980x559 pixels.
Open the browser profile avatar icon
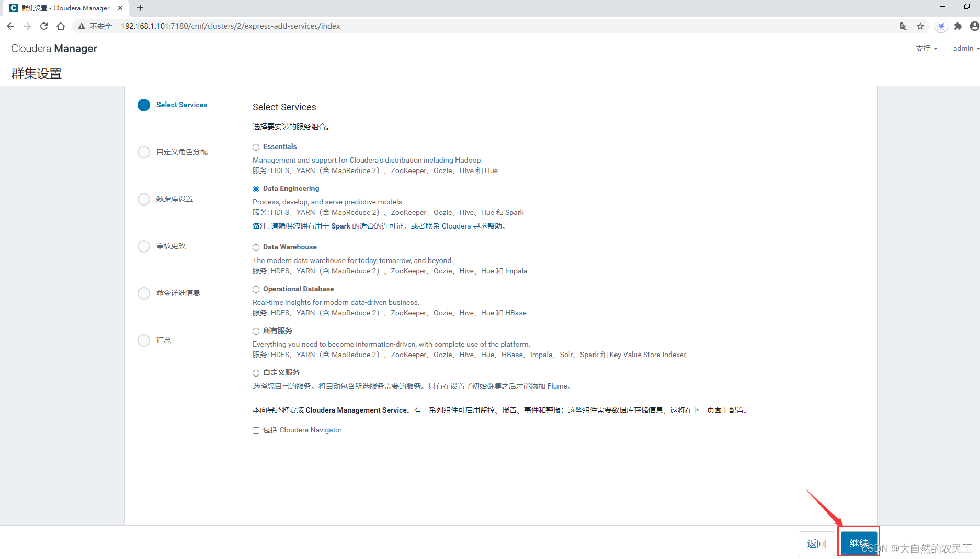click(x=974, y=26)
